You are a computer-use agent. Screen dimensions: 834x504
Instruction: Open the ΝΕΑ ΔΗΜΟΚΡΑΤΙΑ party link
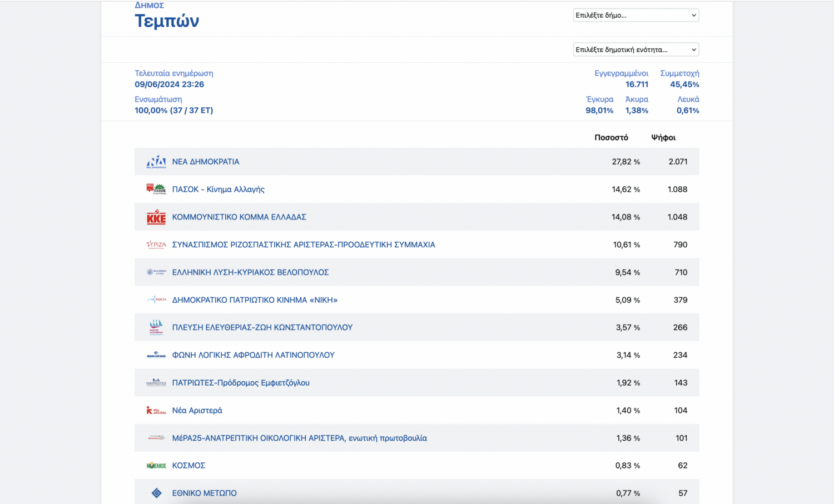click(206, 162)
